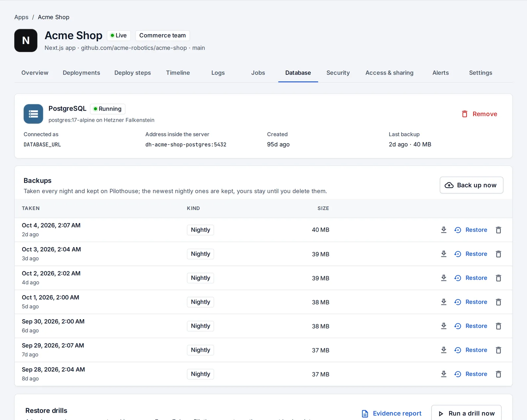This screenshot has height=420, width=527.
Task: Download the Sep 29, 2026 backup
Action: [444, 350]
